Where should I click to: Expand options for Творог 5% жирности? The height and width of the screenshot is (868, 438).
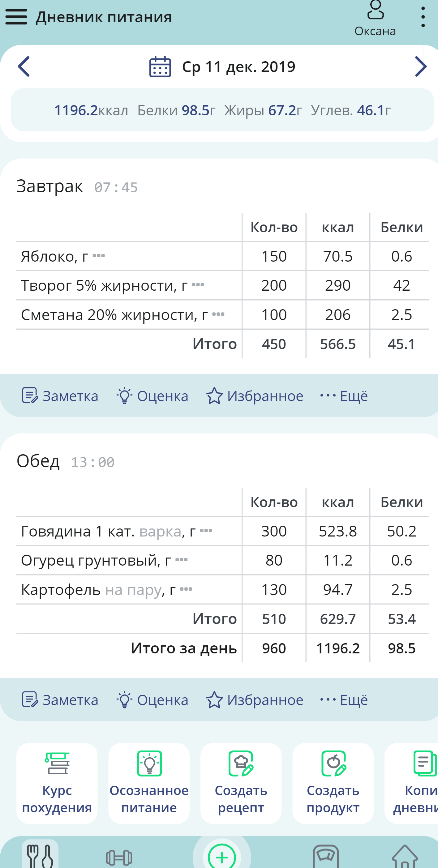[x=198, y=285]
